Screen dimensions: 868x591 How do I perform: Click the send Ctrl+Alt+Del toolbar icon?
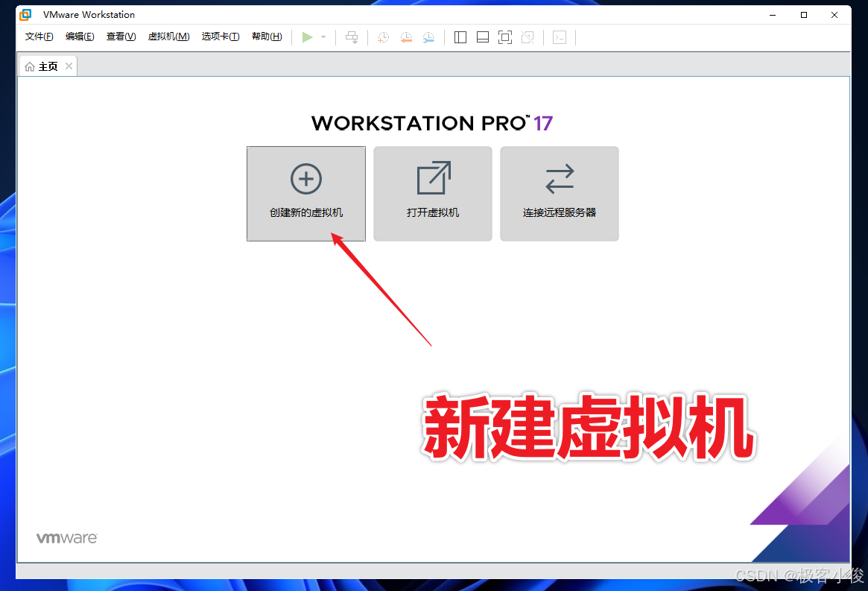point(352,37)
